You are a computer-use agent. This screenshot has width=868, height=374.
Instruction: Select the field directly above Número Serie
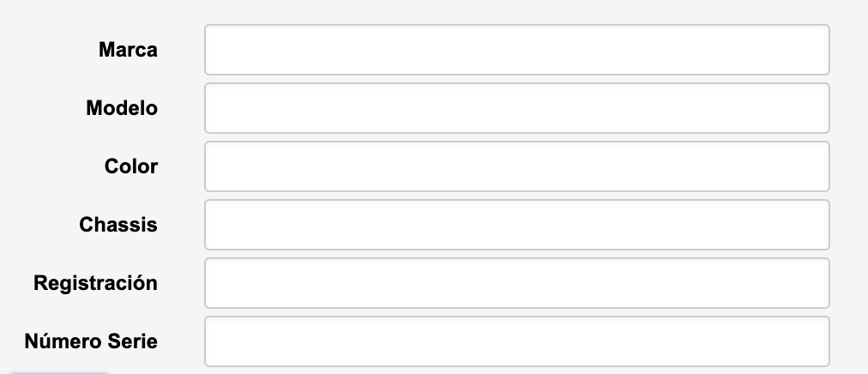pos(516,283)
